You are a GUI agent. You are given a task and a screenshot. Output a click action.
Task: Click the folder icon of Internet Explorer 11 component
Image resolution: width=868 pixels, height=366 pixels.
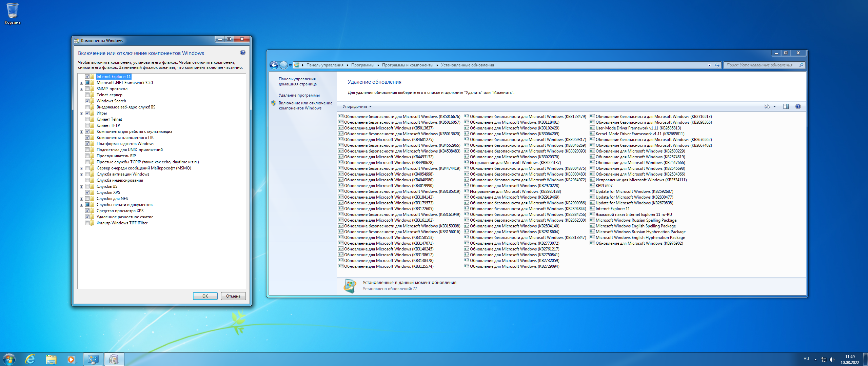coord(92,77)
